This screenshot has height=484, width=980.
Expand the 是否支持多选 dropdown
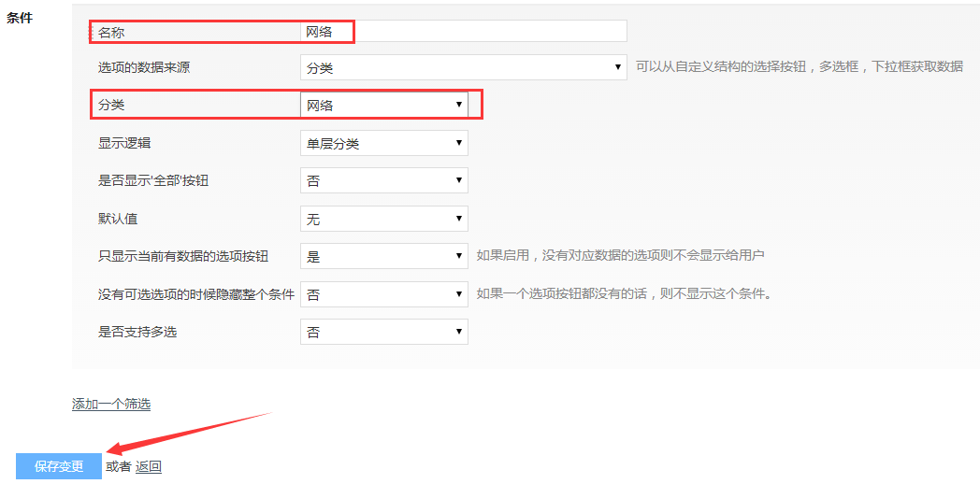[383, 332]
